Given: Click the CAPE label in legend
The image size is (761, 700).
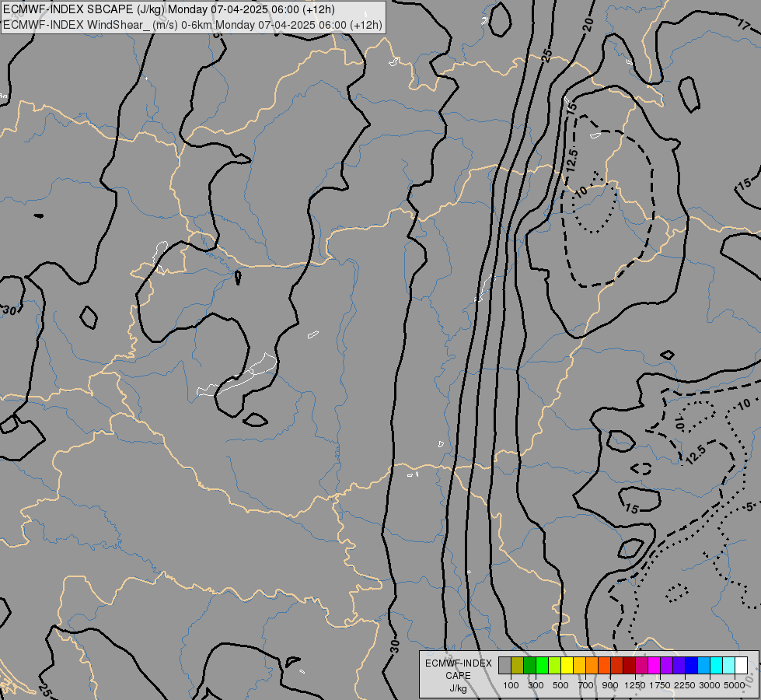Looking at the screenshot, I should [x=458, y=676].
